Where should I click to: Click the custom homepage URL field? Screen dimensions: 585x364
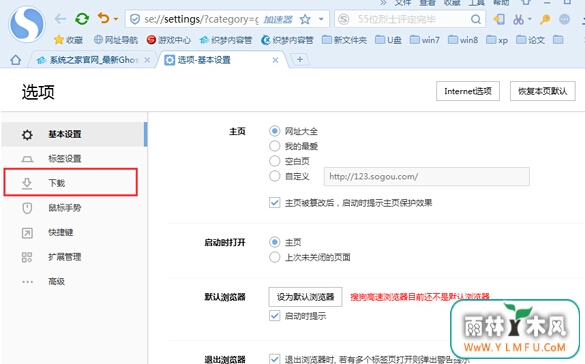(x=426, y=176)
